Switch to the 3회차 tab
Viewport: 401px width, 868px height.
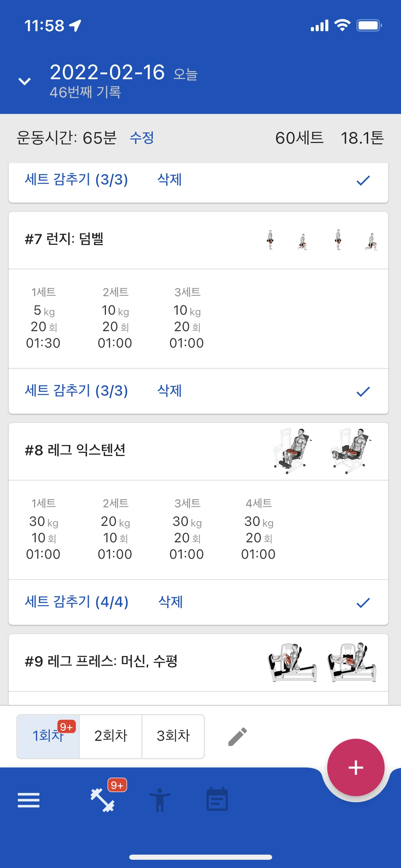point(173,736)
